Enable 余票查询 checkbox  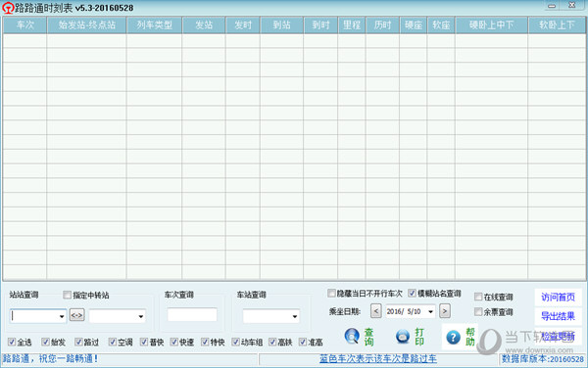(478, 311)
